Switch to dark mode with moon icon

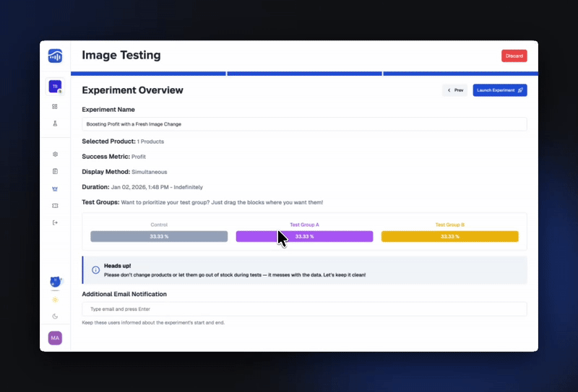click(x=55, y=316)
